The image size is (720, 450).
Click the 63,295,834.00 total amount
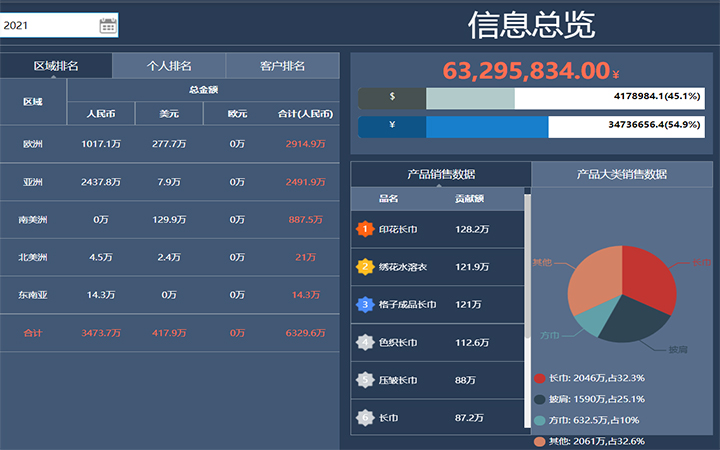526,70
